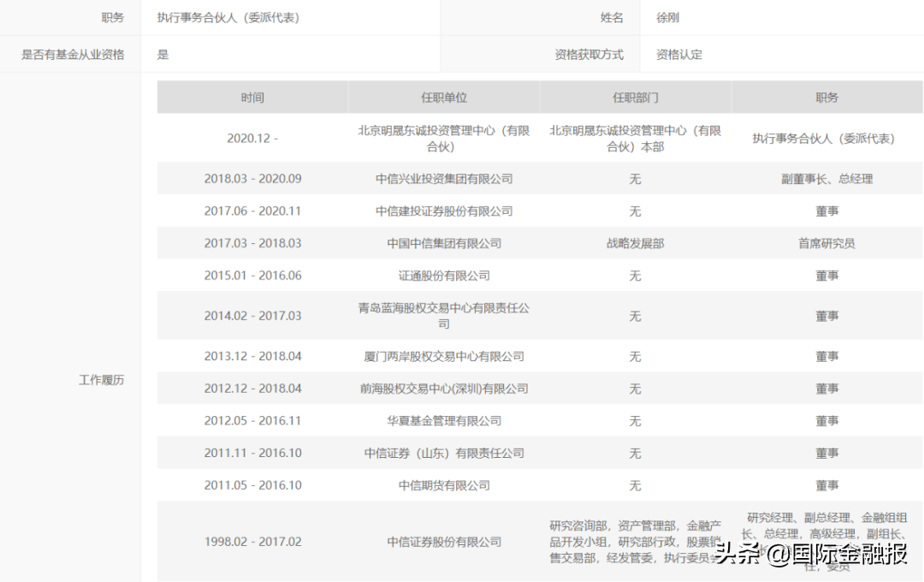This screenshot has height=582, width=924.
Task: Select 证通股份有限公司 cell
Action: click(x=444, y=276)
